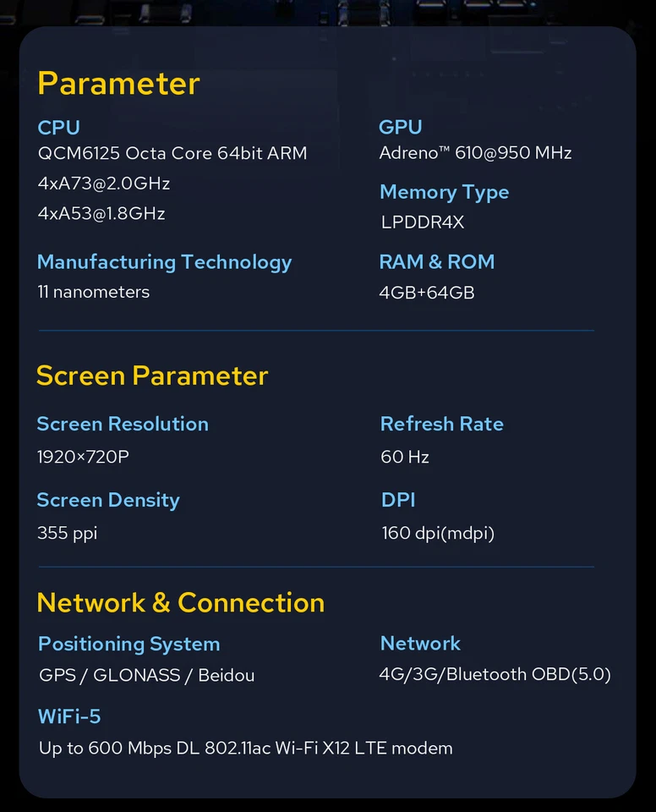Click the WiFi-5 label
This screenshot has height=812, width=656.
69,716
